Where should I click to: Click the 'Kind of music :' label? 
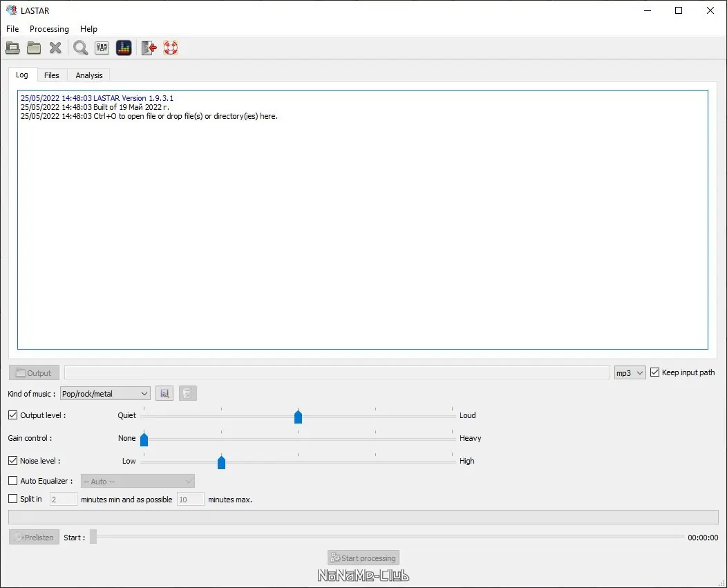pos(32,394)
